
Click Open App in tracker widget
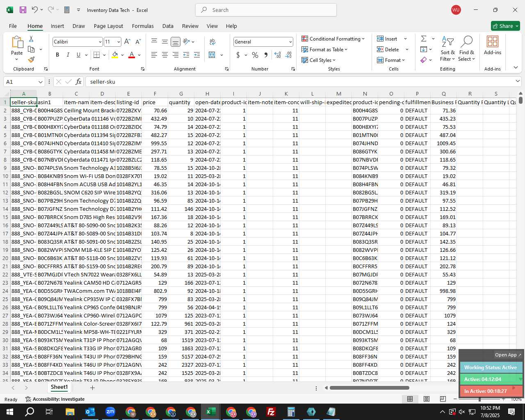tap(508, 355)
